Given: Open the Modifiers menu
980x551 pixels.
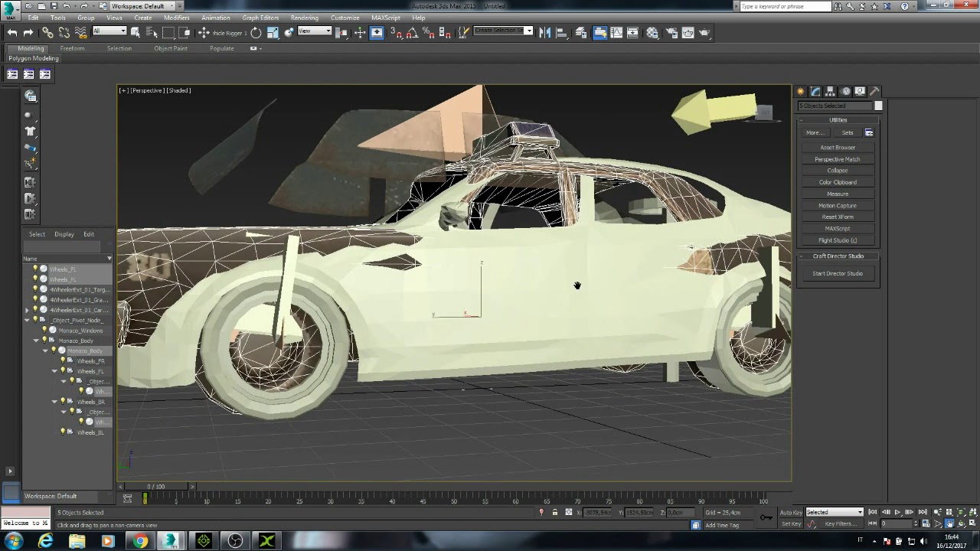Looking at the screenshot, I should coord(176,18).
